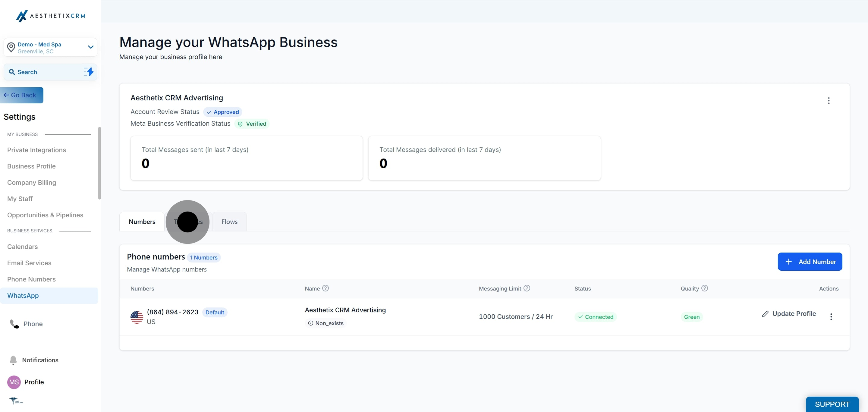
Task: Click the sidebar scrollbar
Action: (x=99, y=163)
